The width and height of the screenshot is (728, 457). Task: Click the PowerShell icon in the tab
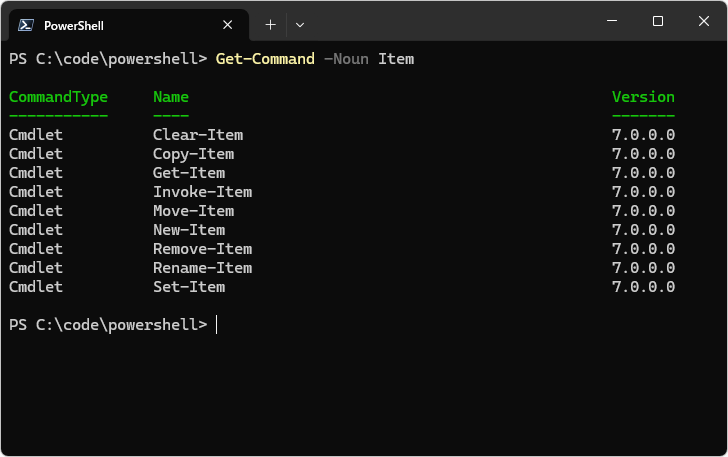(x=26, y=25)
